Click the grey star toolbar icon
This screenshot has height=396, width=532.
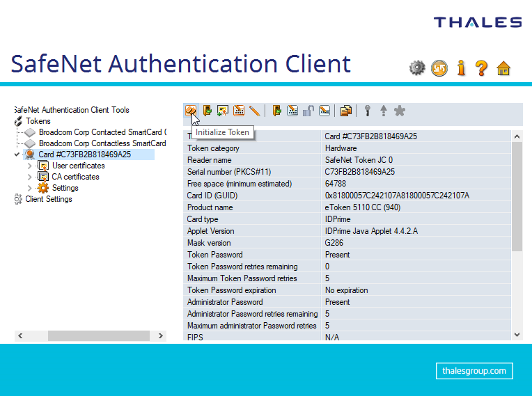point(400,111)
